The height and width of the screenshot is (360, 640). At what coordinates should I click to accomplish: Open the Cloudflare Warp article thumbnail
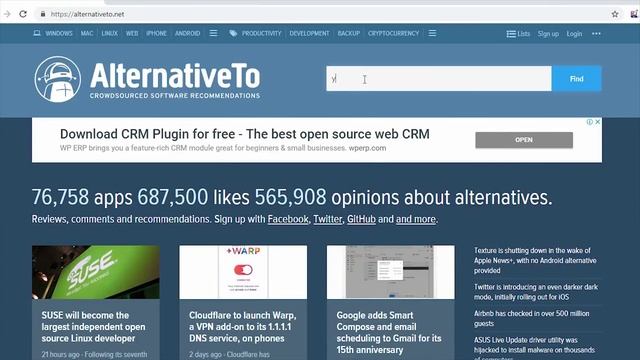point(243,272)
